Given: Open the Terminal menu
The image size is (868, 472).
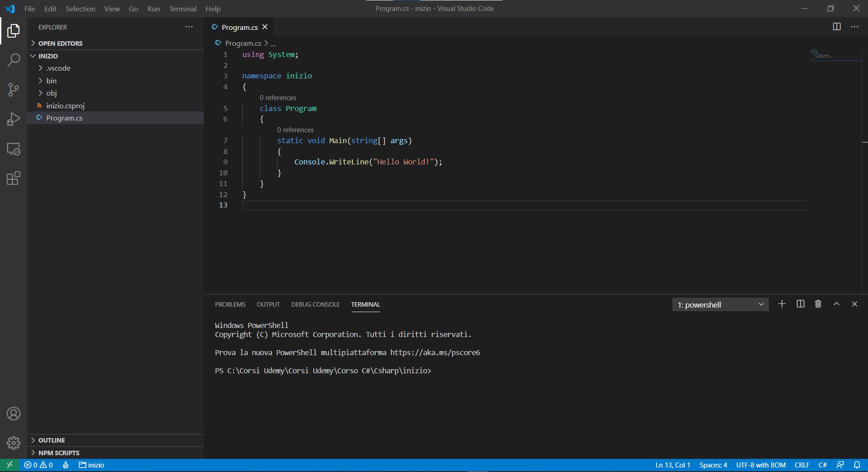Looking at the screenshot, I should 182,9.
